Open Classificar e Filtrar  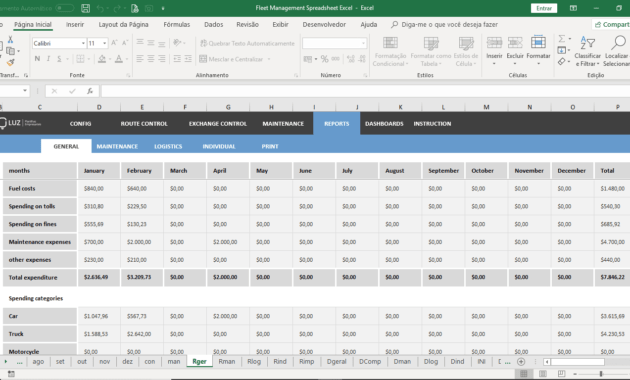587,51
